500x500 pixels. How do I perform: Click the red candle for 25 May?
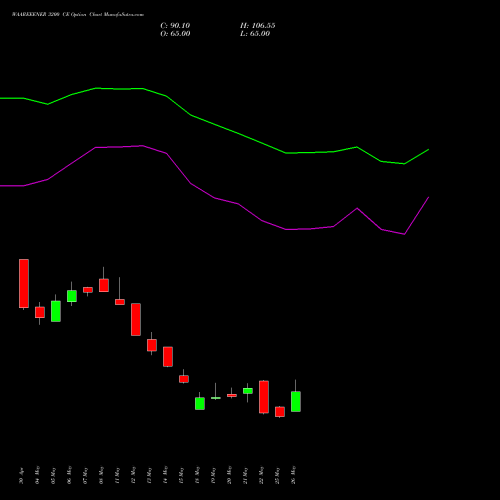tap(280, 412)
